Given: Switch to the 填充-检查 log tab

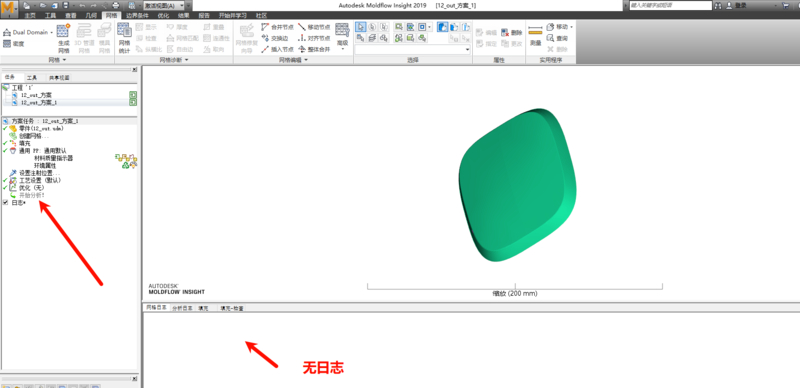Looking at the screenshot, I should pos(232,308).
